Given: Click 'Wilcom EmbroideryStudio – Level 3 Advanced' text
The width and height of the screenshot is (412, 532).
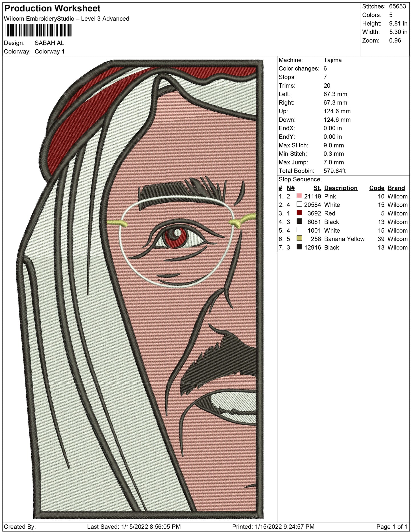Looking at the screenshot, I should click(x=67, y=19).
